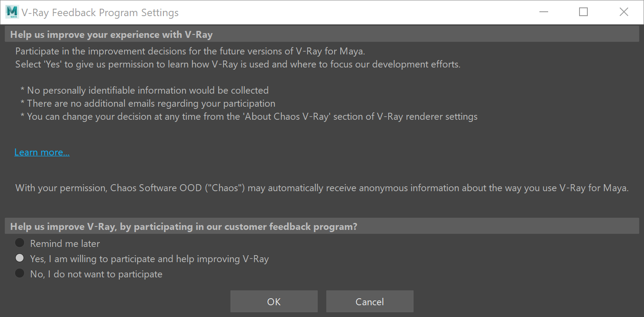644x317 pixels.
Task: Select the 'Remind me later' radio circle
Action: [20, 243]
